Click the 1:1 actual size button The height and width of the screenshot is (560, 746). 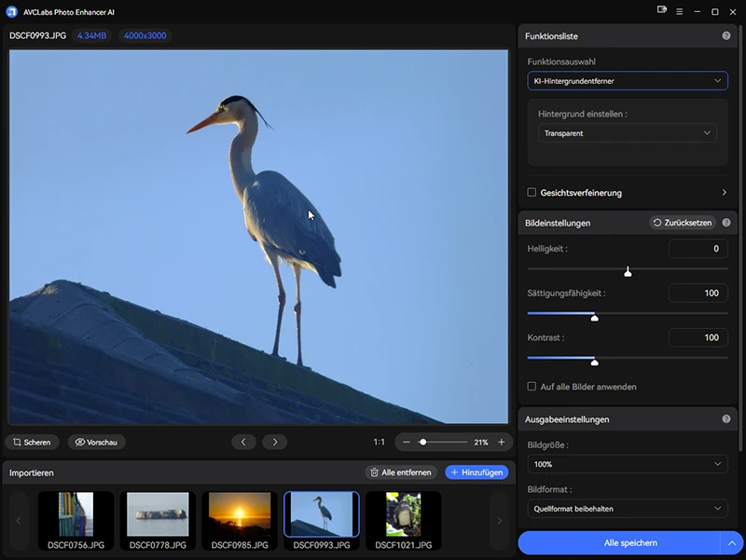(380, 443)
